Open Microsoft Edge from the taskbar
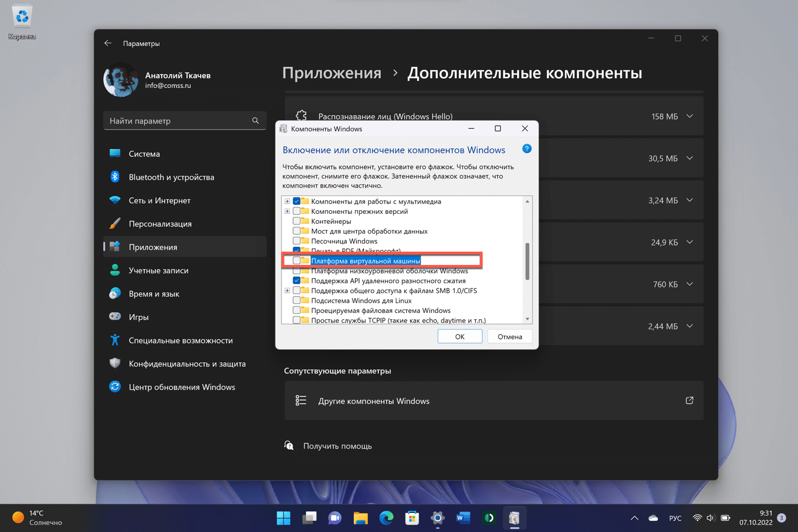 click(x=386, y=518)
